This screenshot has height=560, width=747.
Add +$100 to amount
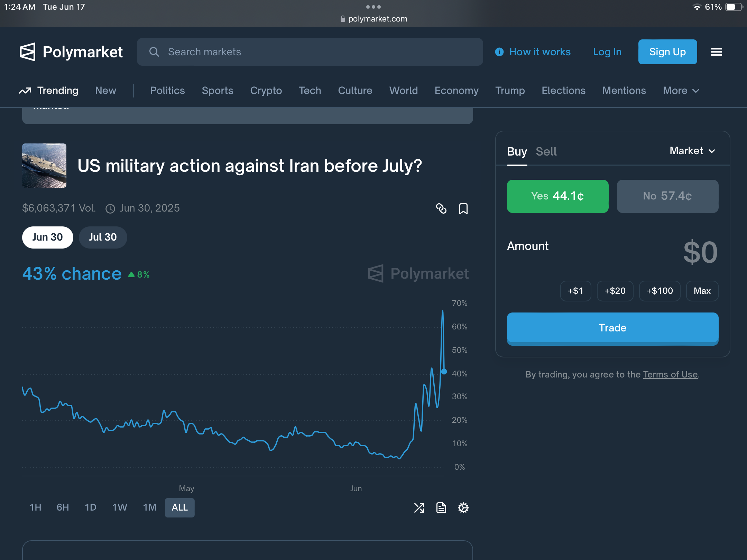click(x=660, y=291)
